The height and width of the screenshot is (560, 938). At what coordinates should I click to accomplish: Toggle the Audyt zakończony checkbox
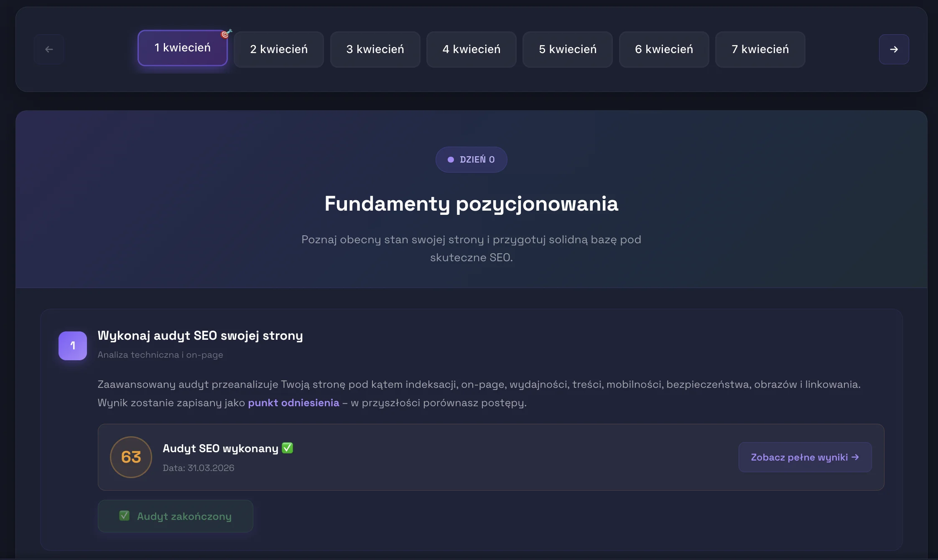[175, 516]
